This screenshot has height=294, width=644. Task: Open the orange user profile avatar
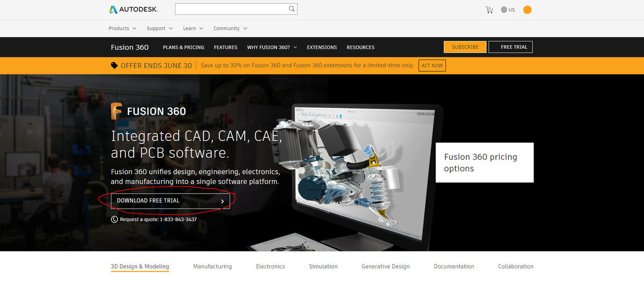click(x=527, y=10)
